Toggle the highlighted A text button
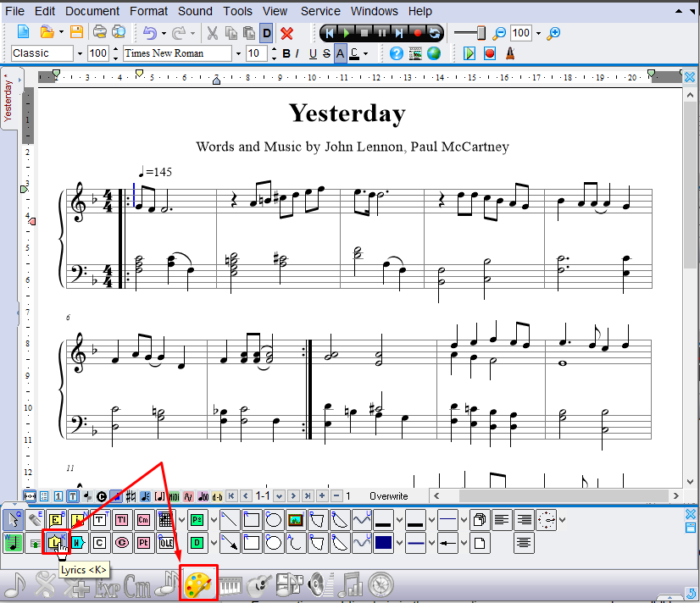The height and width of the screenshot is (603, 700). [340, 53]
